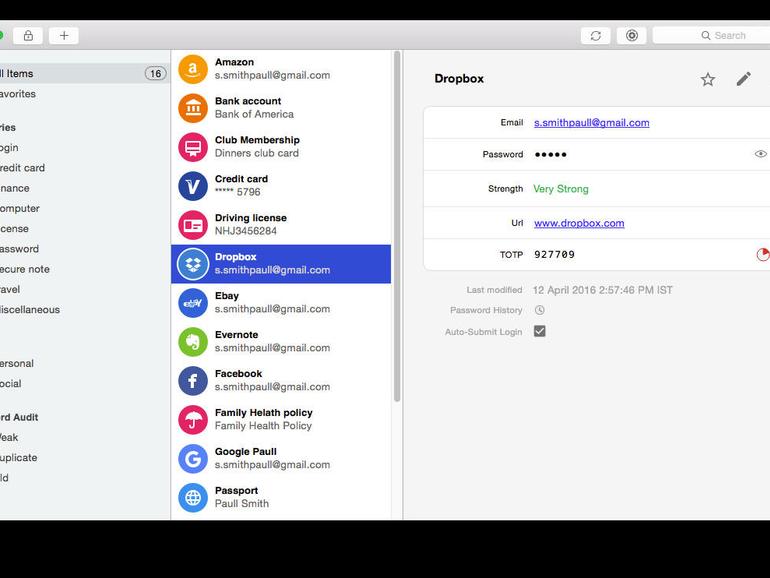This screenshot has height=578, width=770.
Task: Open the Dinners club card entry
Action: click(x=257, y=153)
